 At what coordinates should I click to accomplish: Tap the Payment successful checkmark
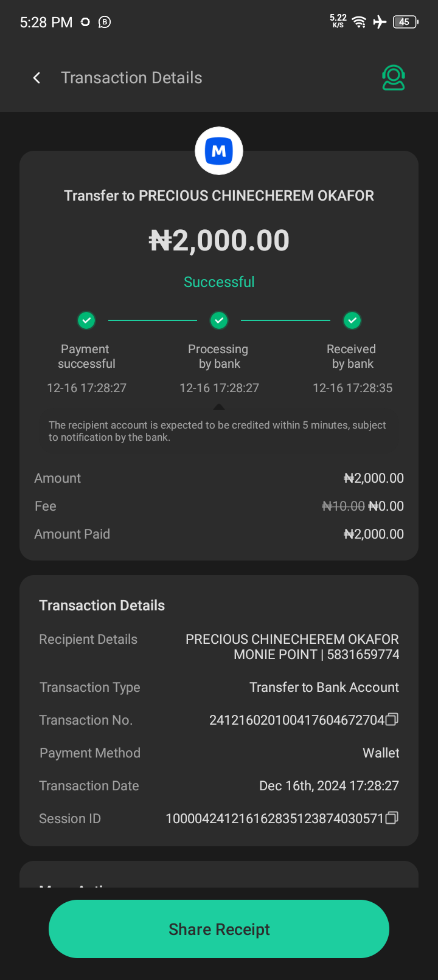[86, 320]
